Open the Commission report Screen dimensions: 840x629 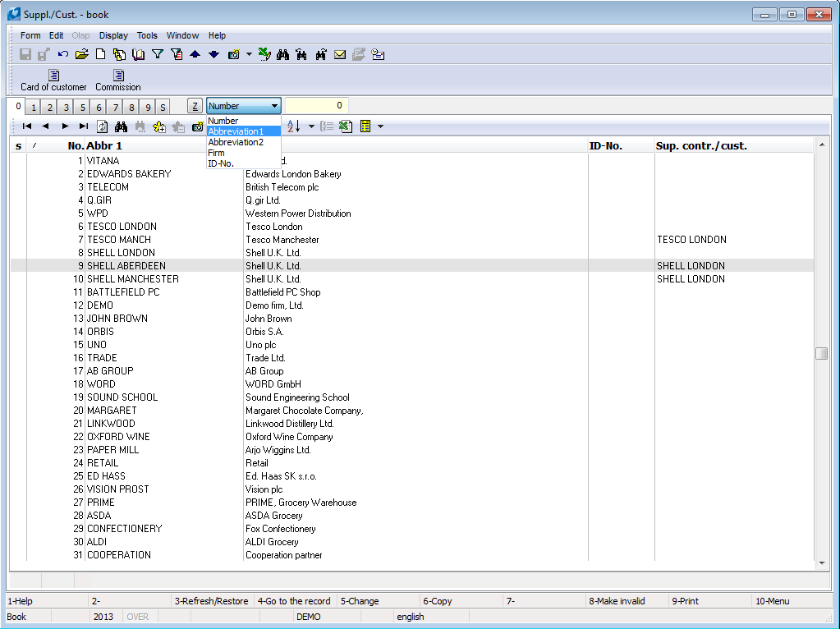[x=118, y=80]
